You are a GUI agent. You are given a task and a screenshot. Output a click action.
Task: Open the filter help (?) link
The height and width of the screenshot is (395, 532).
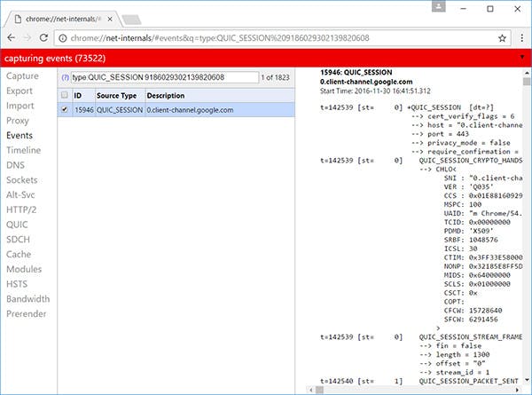[65, 77]
